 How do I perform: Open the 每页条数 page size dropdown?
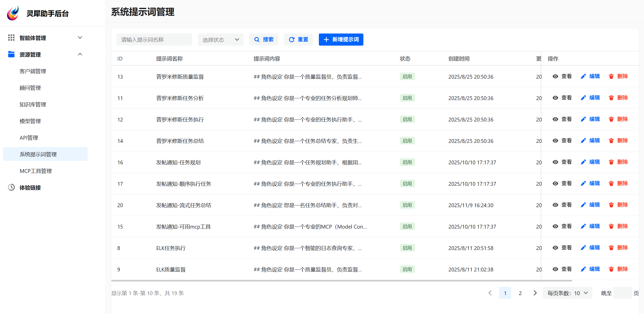567,293
